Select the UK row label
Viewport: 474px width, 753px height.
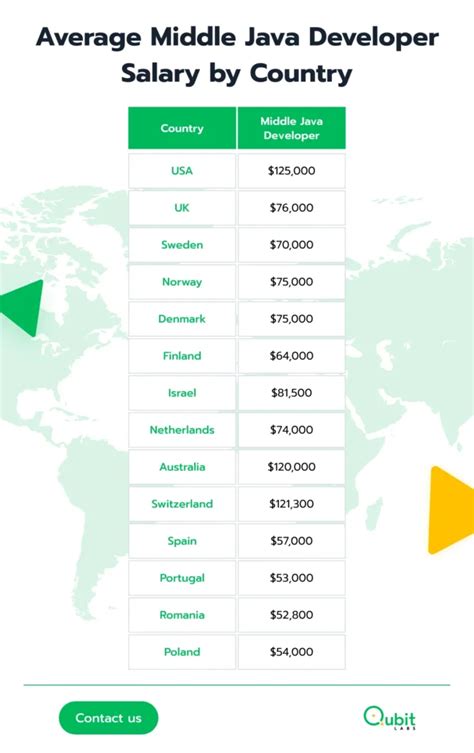[182, 207]
